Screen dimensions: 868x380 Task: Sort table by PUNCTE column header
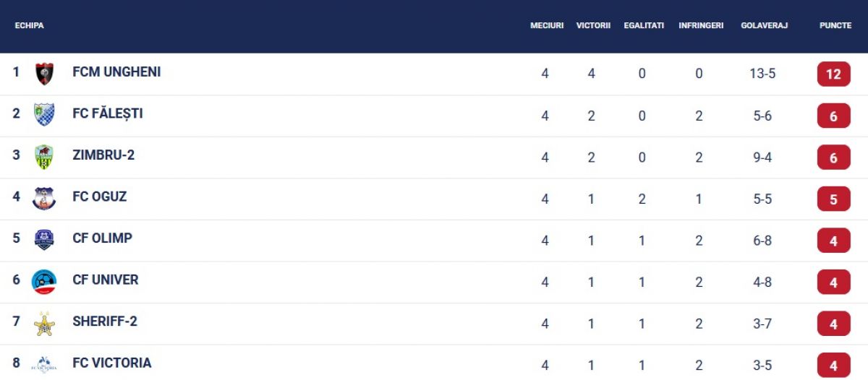[835, 25]
